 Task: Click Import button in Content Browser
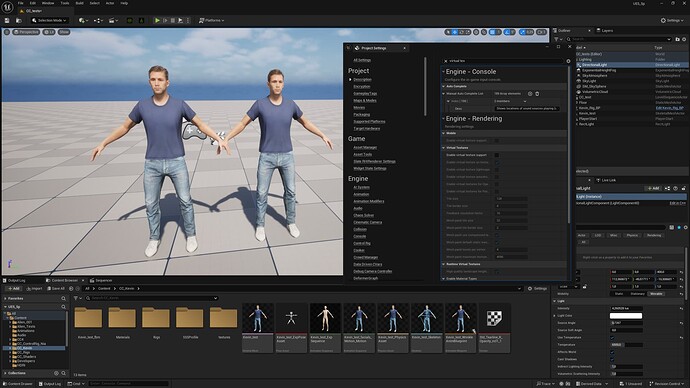point(34,289)
